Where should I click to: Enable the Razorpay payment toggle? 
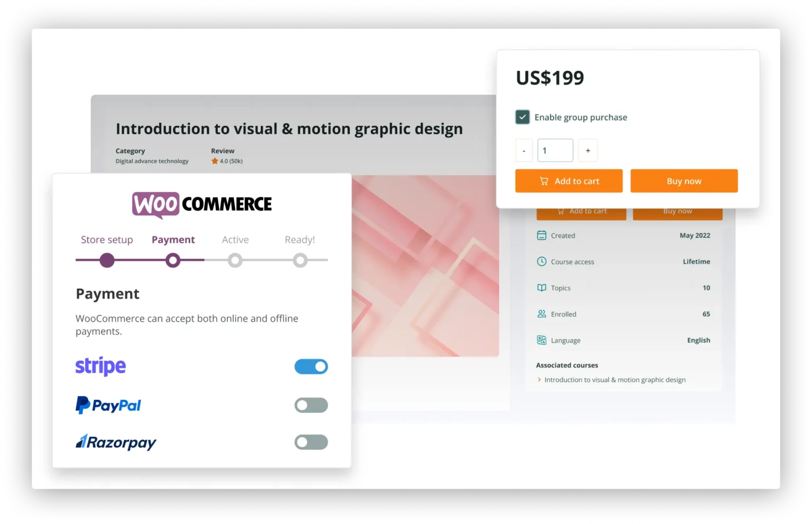[311, 442]
